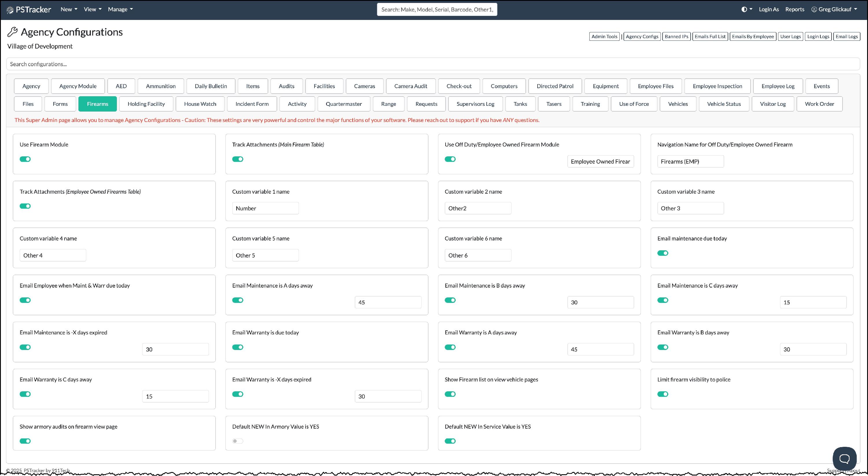Screen dimensions: 868x476
Task: Click the PSTracker logo icon
Action: click(10, 10)
